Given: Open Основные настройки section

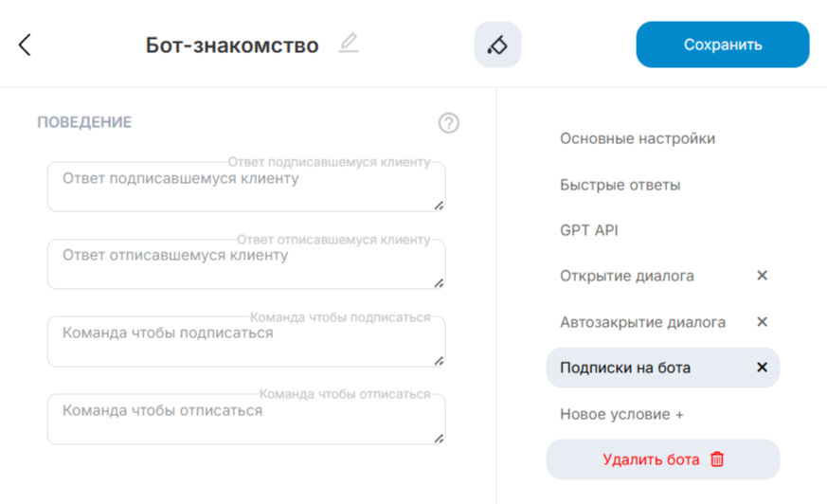Looking at the screenshot, I should [x=637, y=138].
